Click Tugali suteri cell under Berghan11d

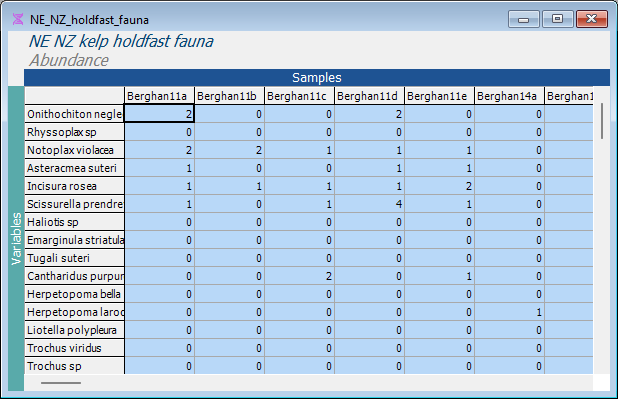coord(369,258)
